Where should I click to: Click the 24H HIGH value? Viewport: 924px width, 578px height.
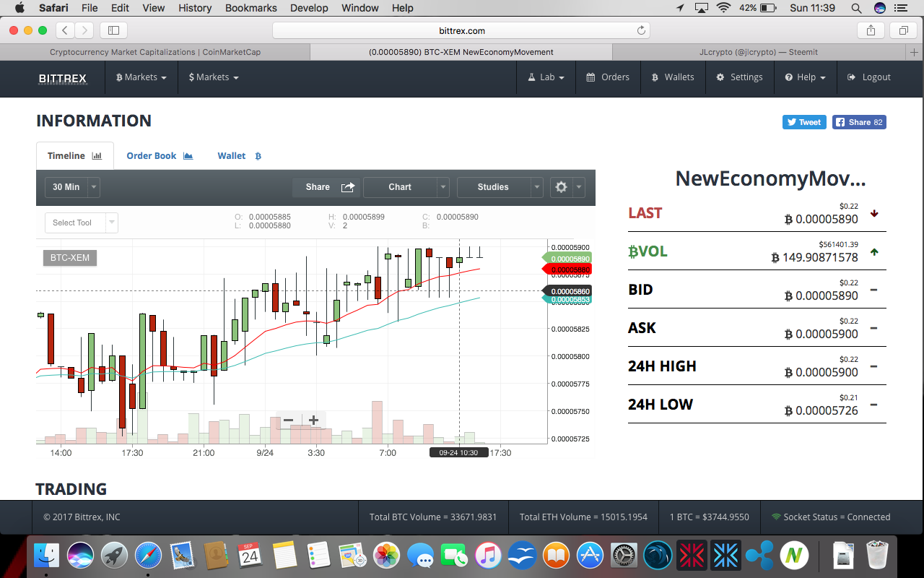pos(821,373)
